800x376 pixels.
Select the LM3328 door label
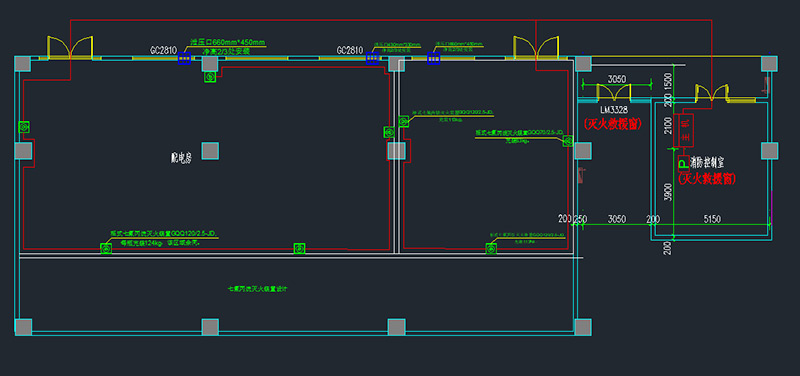pyautogui.click(x=614, y=109)
